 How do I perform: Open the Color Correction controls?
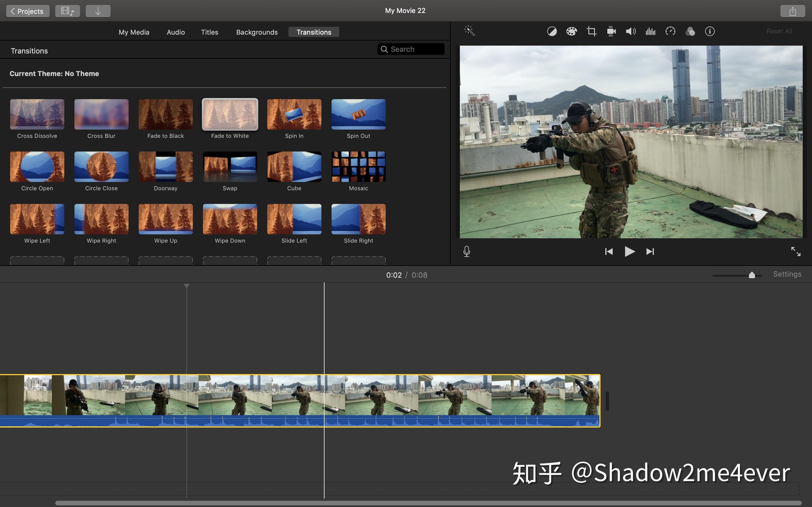pyautogui.click(x=572, y=31)
